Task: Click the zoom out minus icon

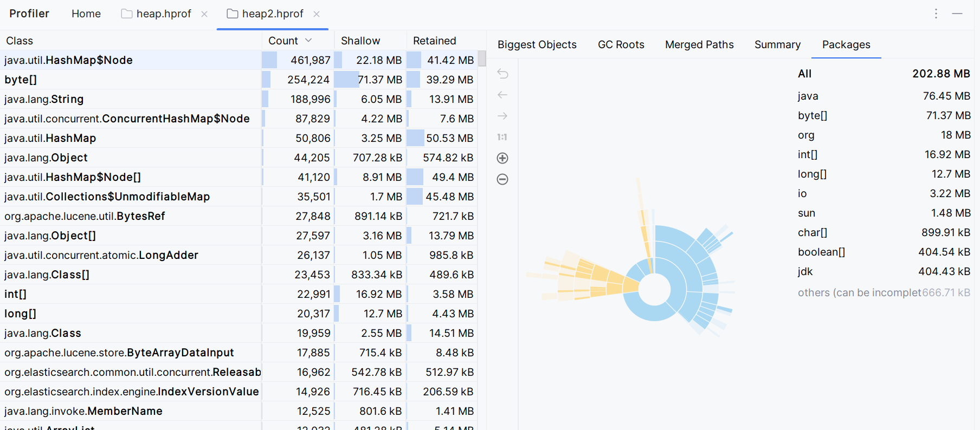Action: point(502,179)
